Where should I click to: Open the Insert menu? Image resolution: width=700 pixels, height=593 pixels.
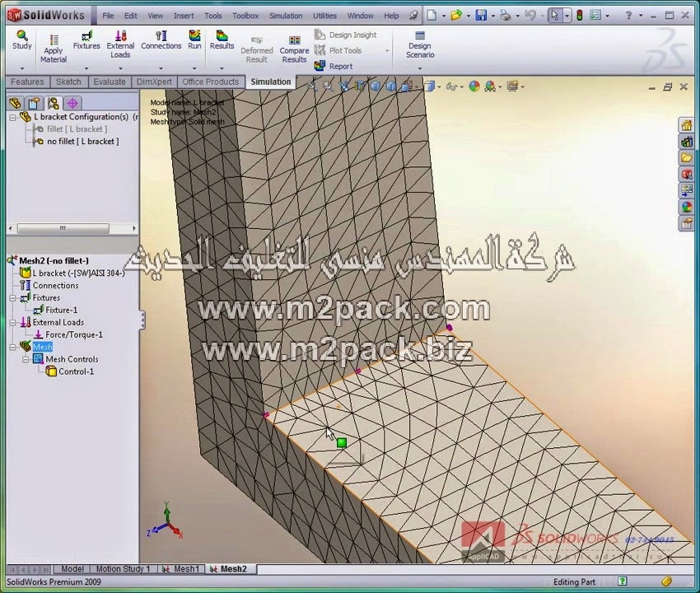(184, 16)
